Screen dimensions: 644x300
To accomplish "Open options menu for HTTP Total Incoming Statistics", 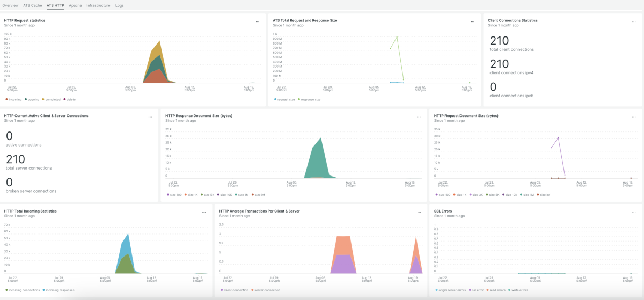I will point(204,213).
